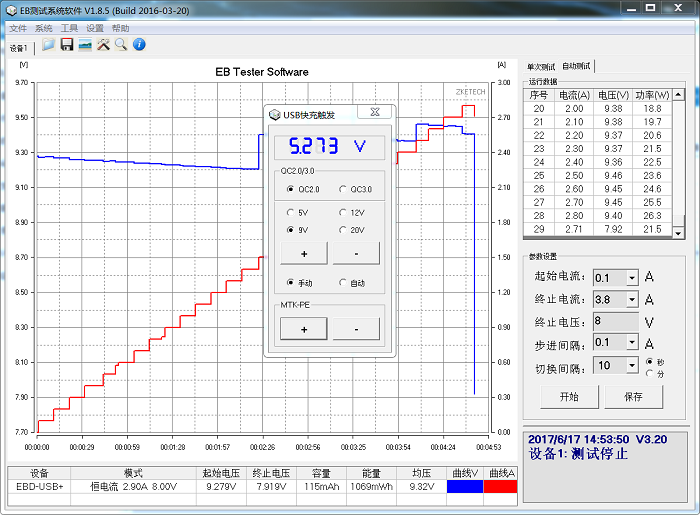The image size is (700, 515).
Task: Select the QC3.0 radio button
Action: (342, 189)
